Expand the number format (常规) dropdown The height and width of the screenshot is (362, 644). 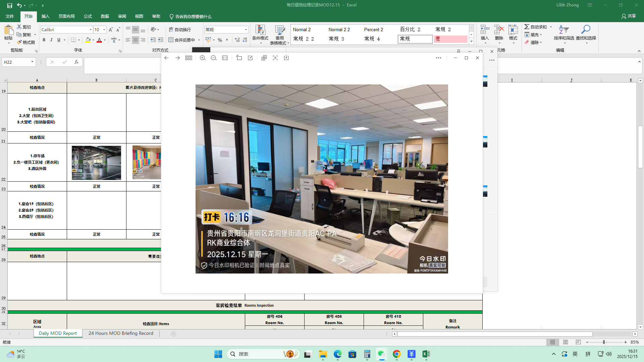[246, 30]
